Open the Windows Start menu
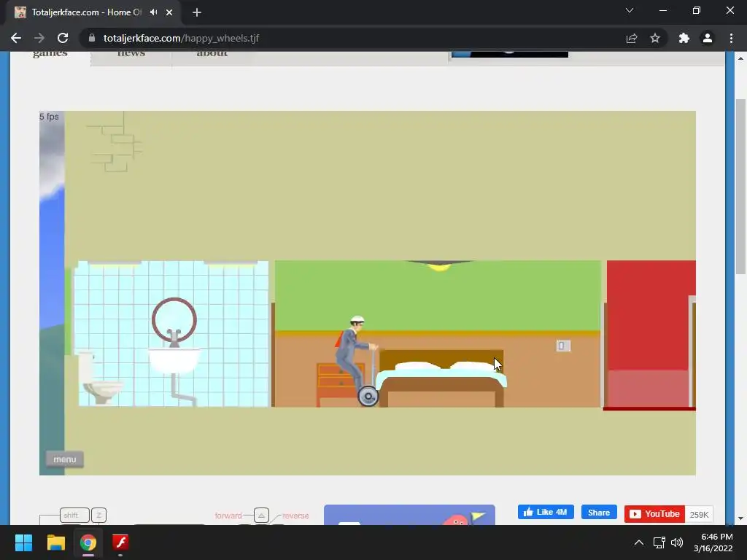Screen dimensions: 747x560 (23, 542)
